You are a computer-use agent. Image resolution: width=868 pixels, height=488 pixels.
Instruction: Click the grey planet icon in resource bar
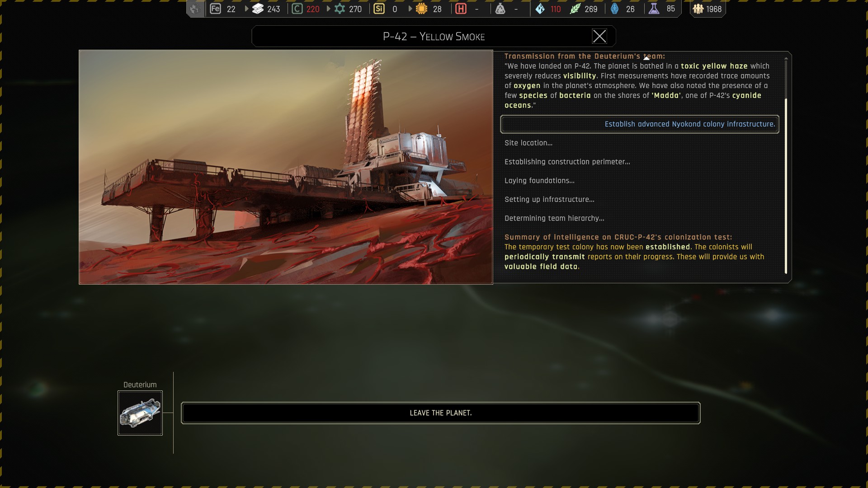(195, 9)
